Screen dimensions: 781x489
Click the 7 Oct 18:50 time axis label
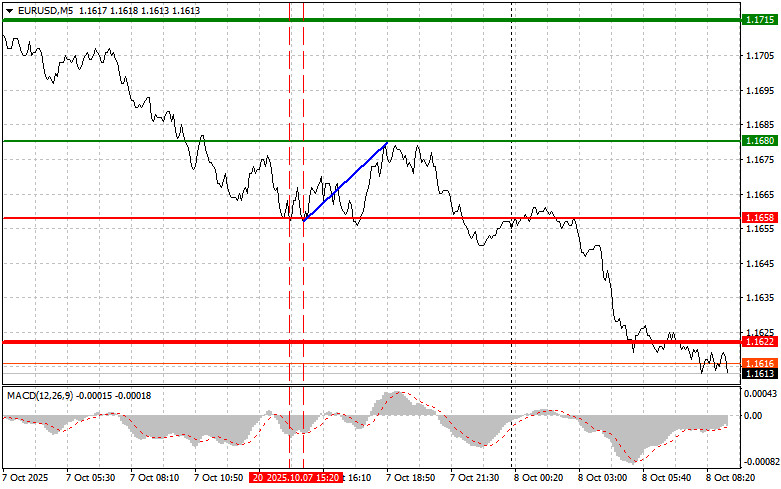(409, 479)
